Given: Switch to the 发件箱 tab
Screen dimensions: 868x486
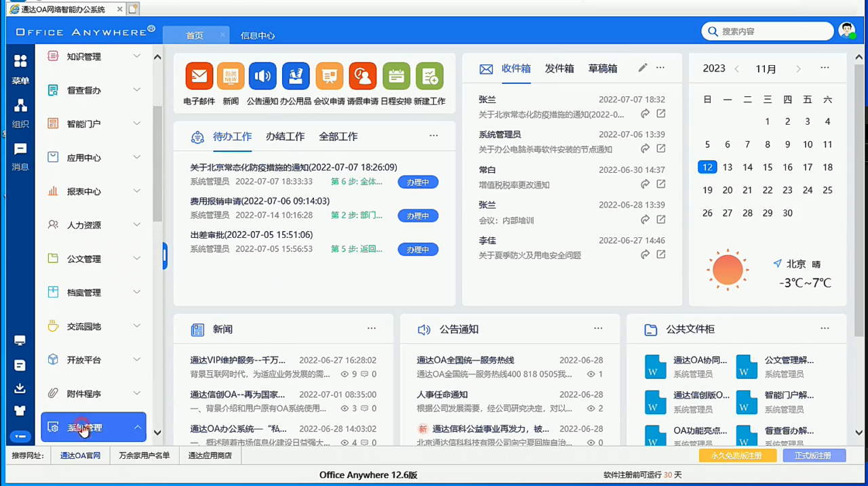Looking at the screenshot, I should coord(559,68).
